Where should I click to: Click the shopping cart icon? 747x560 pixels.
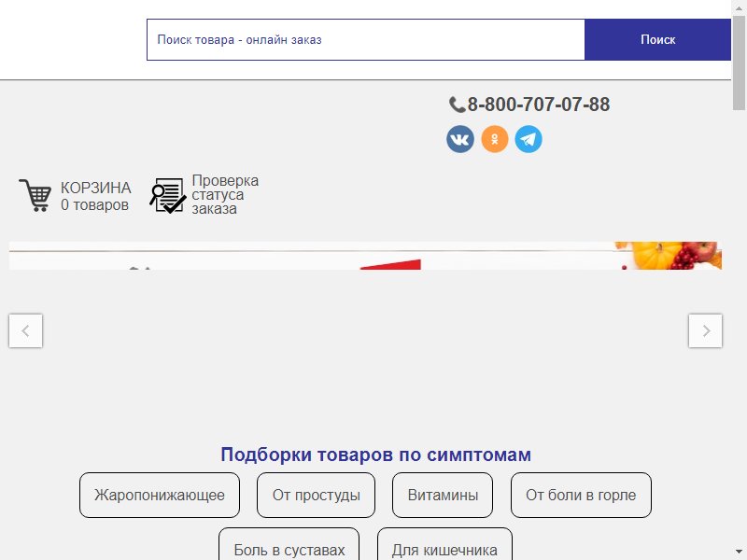click(x=35, y=195)
